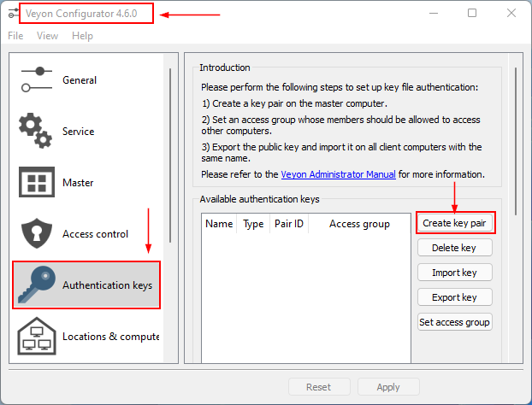
Task: Click the Create key pair button
Action: pos(455,223)
